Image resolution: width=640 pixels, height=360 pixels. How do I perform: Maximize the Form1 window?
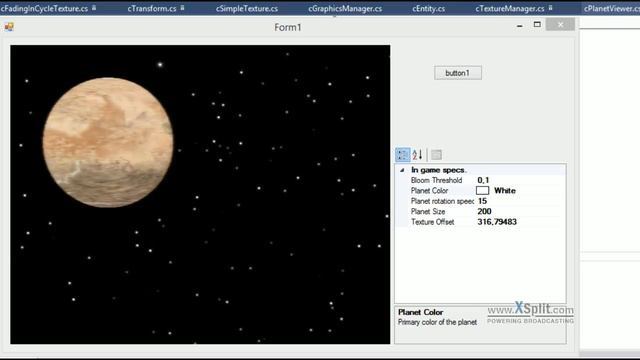(537, 24)
